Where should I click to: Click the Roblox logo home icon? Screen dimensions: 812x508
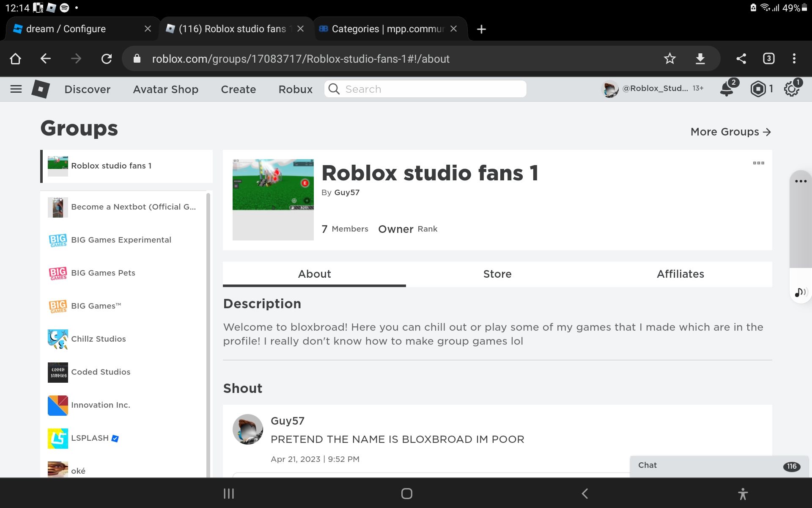(x=41, y=89)
